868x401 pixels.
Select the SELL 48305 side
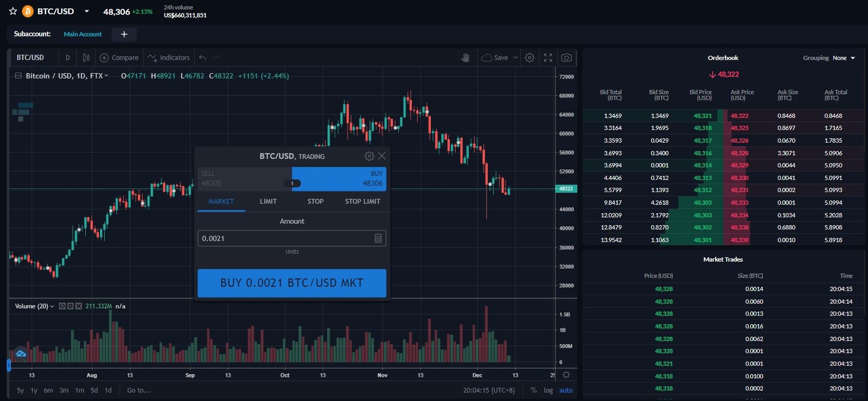(x=245, y=179)
